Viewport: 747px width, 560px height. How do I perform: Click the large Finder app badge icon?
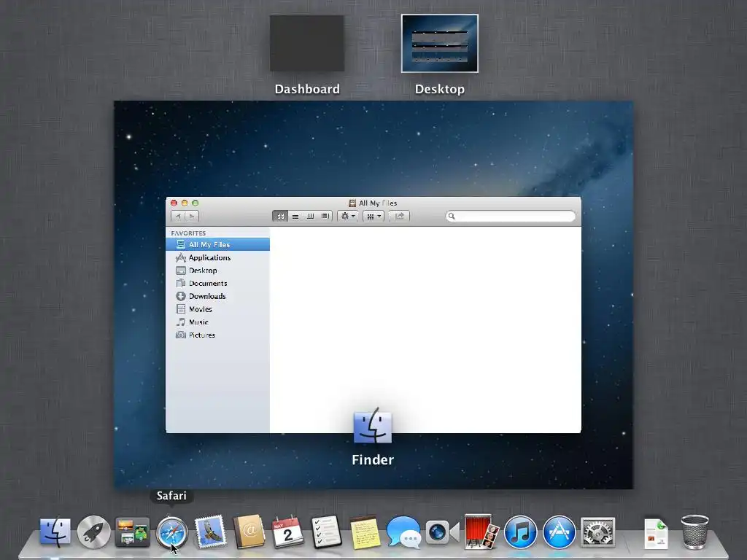pos(373,426)
